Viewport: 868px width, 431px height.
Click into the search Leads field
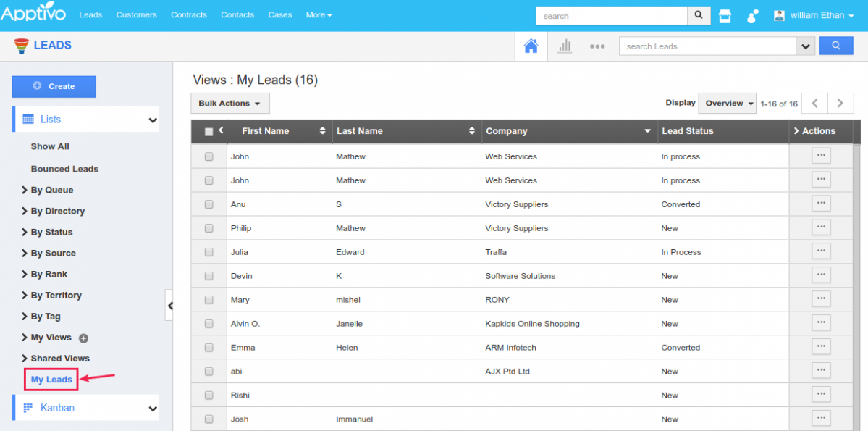[706, 46]
